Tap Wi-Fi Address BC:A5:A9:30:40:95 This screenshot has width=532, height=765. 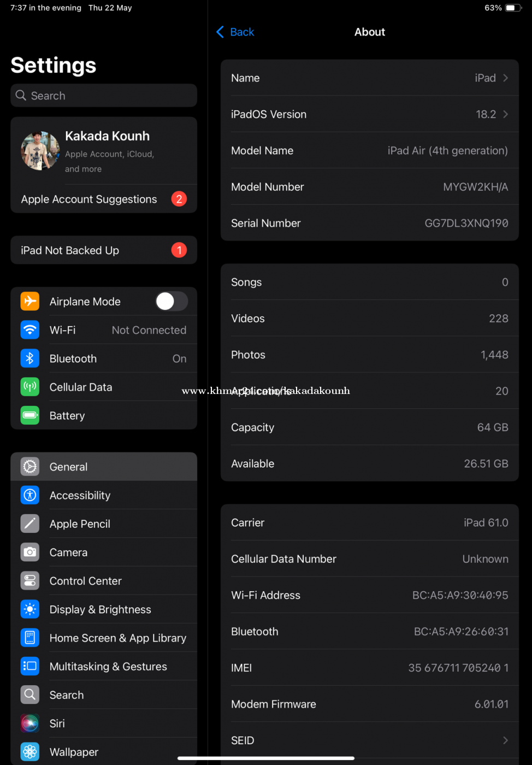(x=370, y=595)
